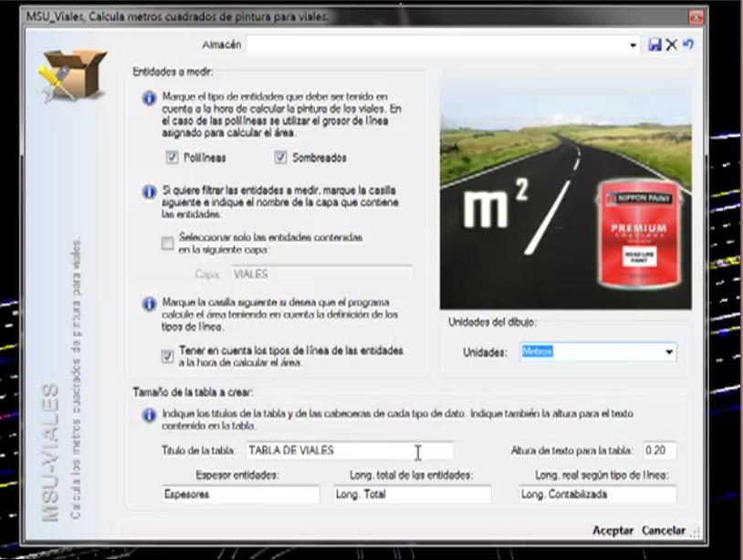Click the Cancelar button
Viewport: 743px width, 560px height.
[x=664, y=531]
